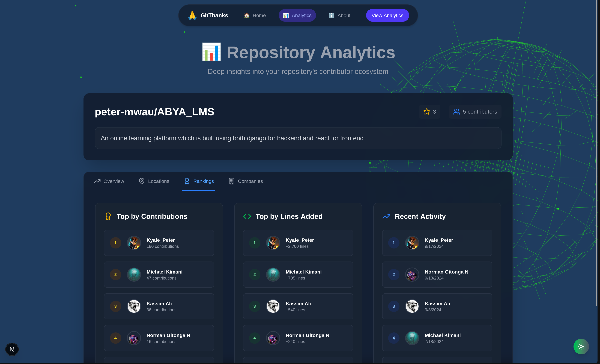
Task: Click Kyale_Peter avatar in Top by Contributions
Action: (x=134, y=243)
